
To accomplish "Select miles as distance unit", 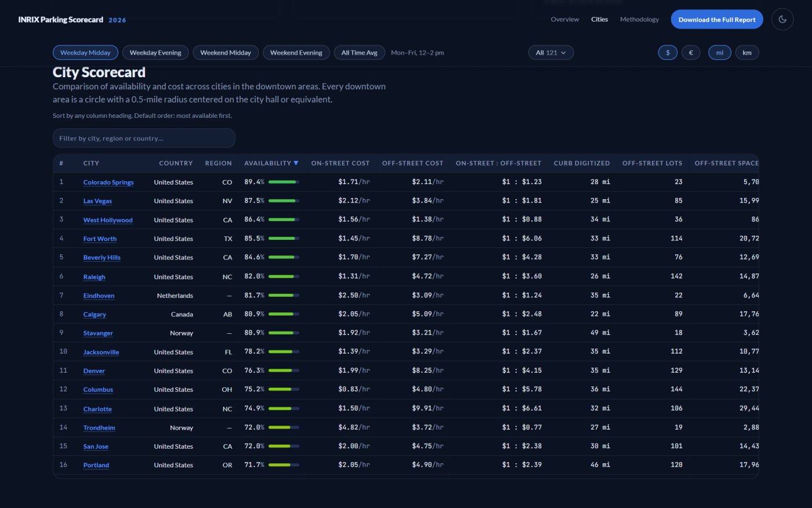I will [x=720, y=52].
